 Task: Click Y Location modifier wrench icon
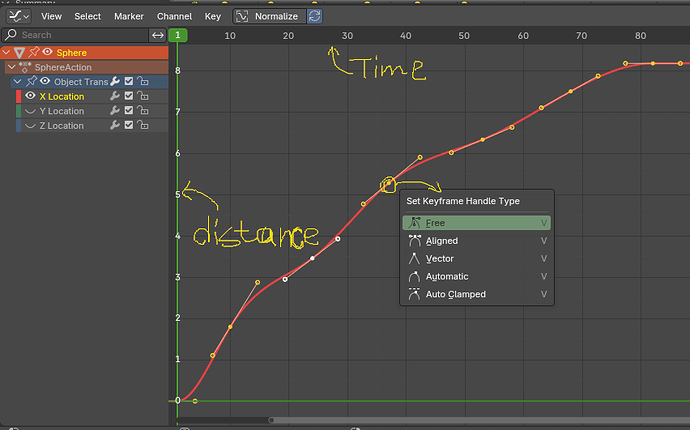115,110
